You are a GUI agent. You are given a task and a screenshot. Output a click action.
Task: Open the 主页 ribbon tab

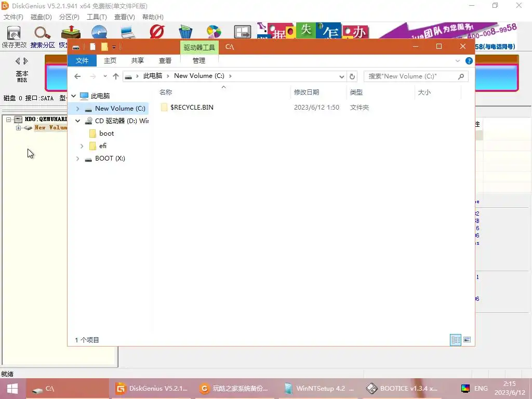(x=110, y=61)
